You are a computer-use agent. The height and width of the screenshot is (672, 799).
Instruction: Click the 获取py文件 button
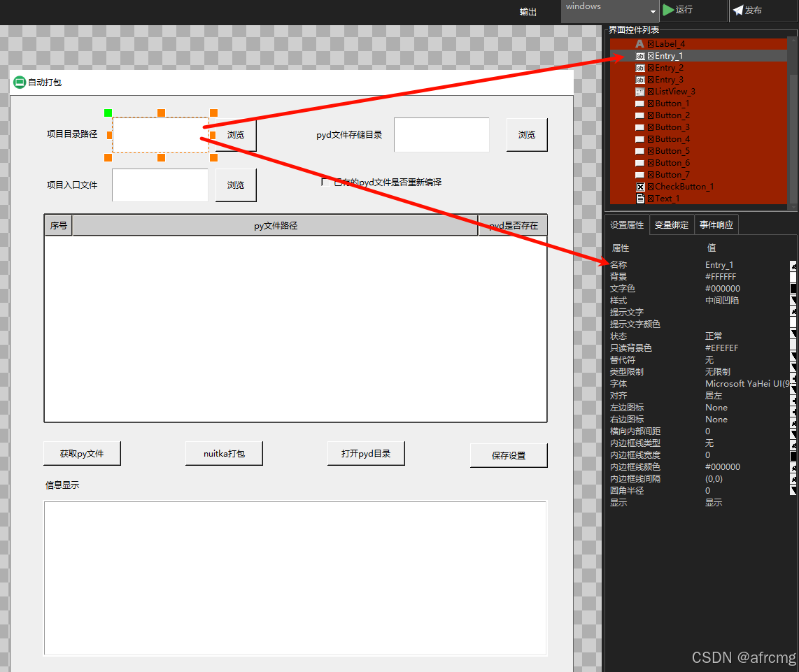(x=82, y=453)
